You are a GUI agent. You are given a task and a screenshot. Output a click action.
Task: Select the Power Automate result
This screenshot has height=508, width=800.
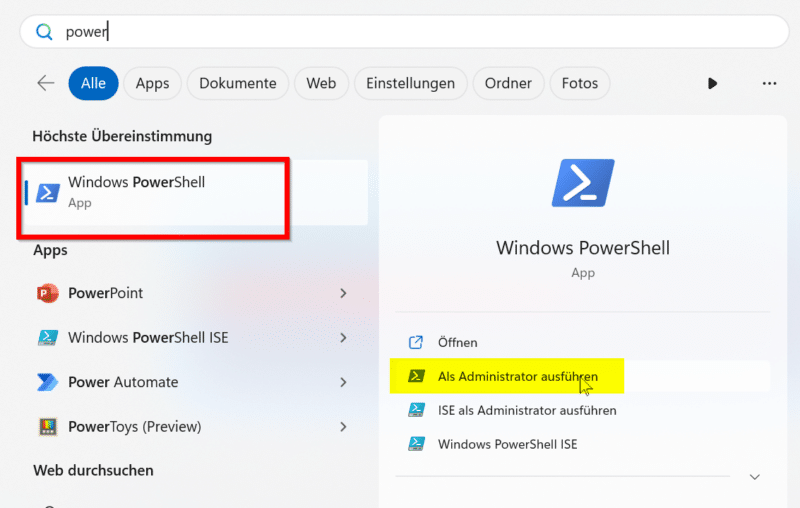pyautogui.click(x=123, y=382)
